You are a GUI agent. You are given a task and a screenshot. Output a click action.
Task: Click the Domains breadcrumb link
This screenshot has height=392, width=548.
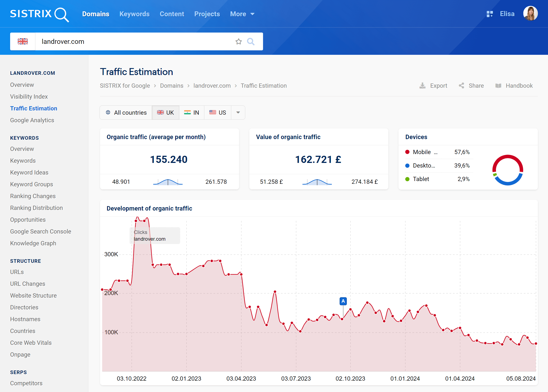click(x=172, y=86)
